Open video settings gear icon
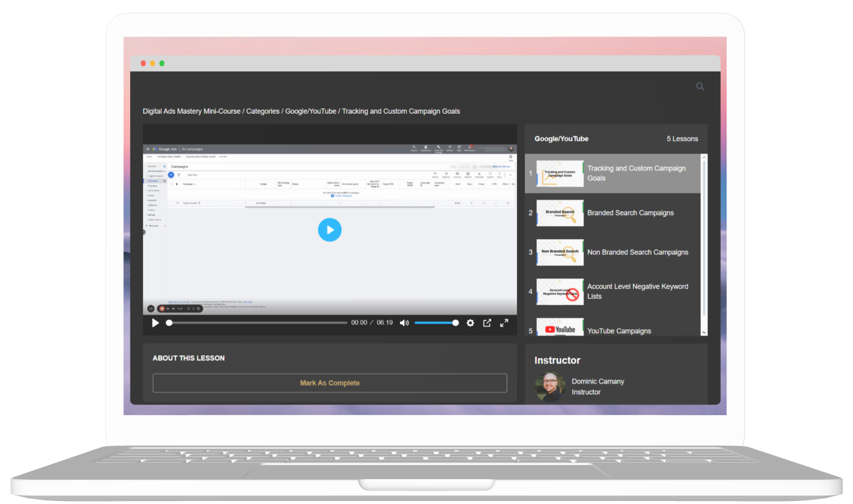 470,323
